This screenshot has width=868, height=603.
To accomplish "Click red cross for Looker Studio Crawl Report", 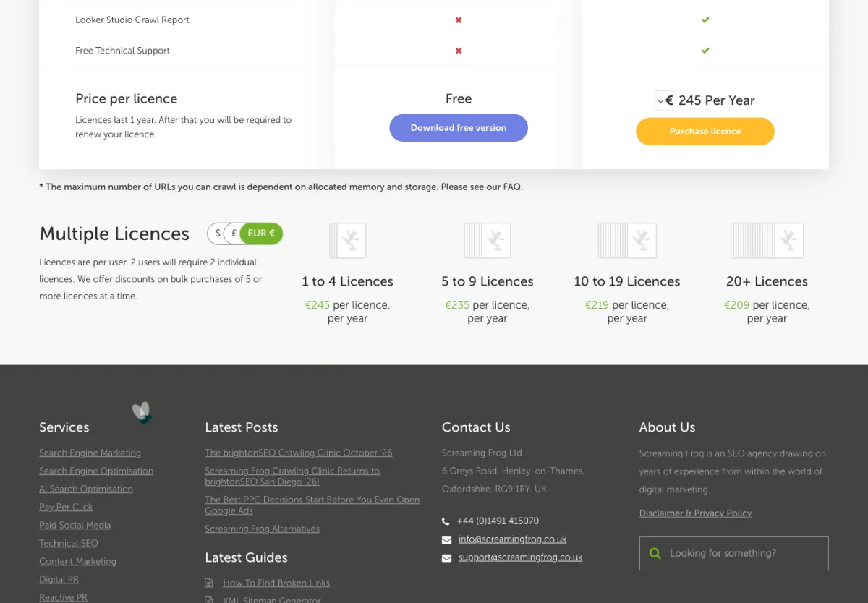I will 459,20.
